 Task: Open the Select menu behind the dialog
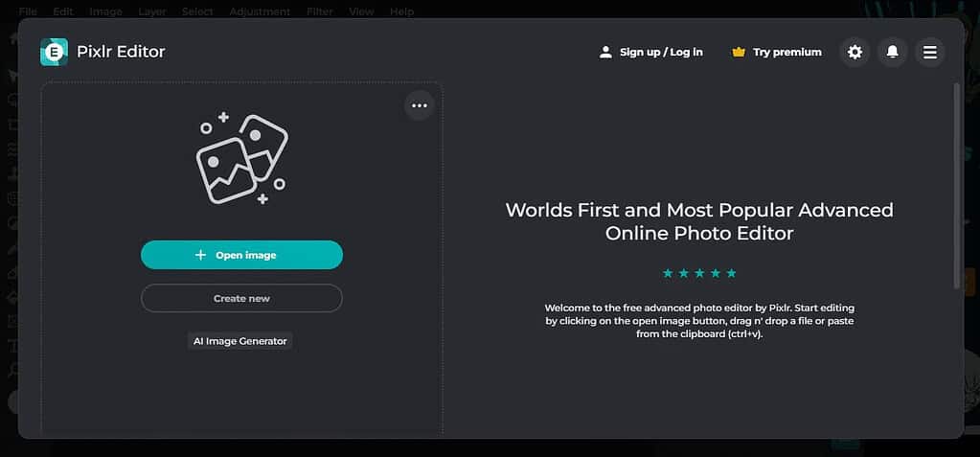pos(197,11)
